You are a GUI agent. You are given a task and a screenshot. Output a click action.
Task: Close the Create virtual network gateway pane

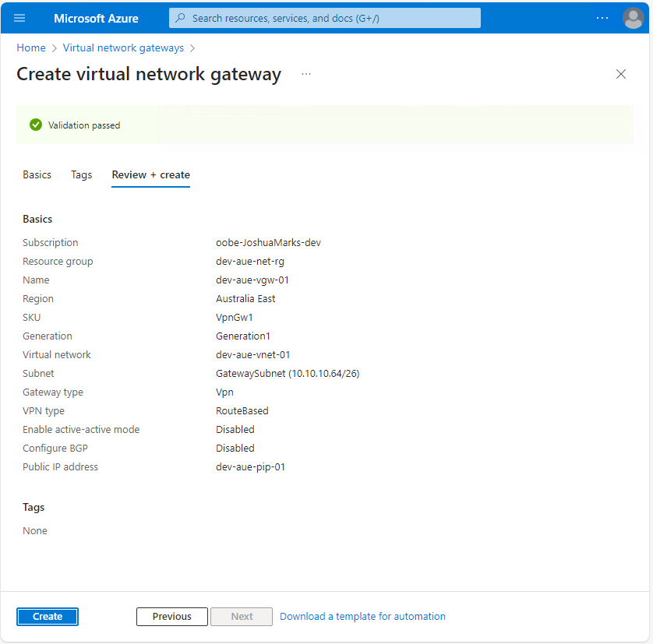point(621,74)
